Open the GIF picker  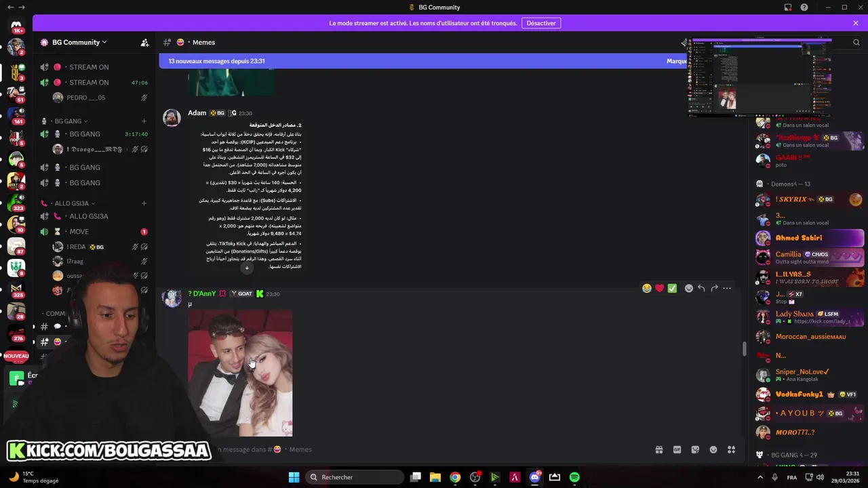click(677, 449)
